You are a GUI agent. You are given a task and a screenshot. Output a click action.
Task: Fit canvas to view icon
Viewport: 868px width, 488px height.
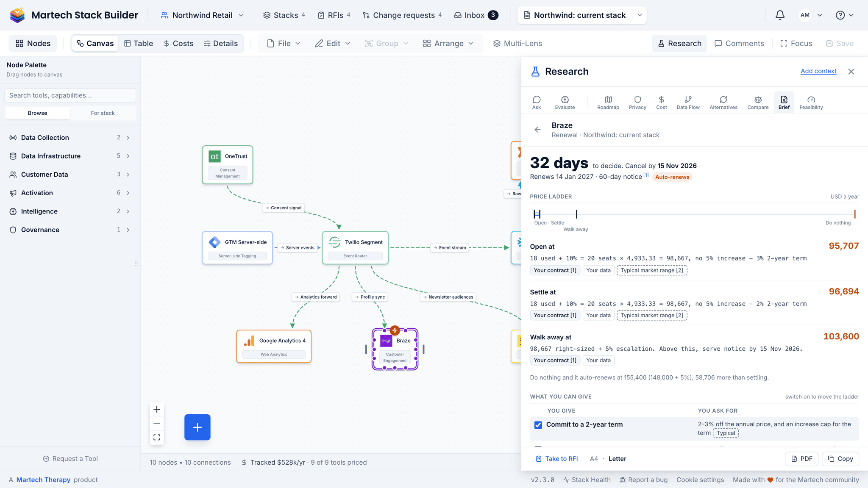(157, 437)
